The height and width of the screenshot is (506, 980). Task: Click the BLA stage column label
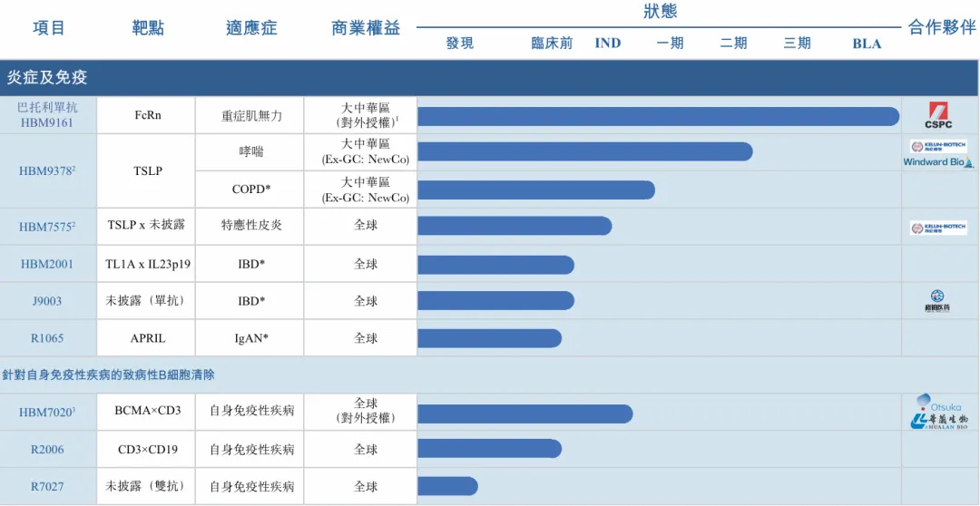pos(867,44)
